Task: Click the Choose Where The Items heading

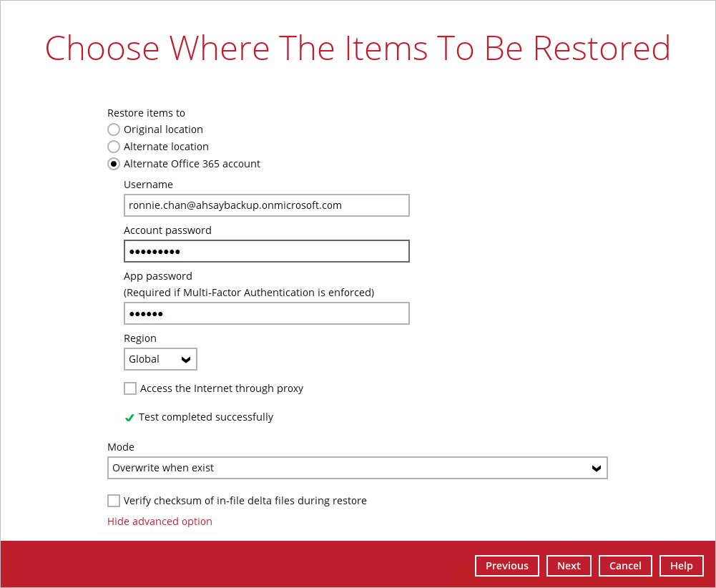Action: click(x=358, y=49)
